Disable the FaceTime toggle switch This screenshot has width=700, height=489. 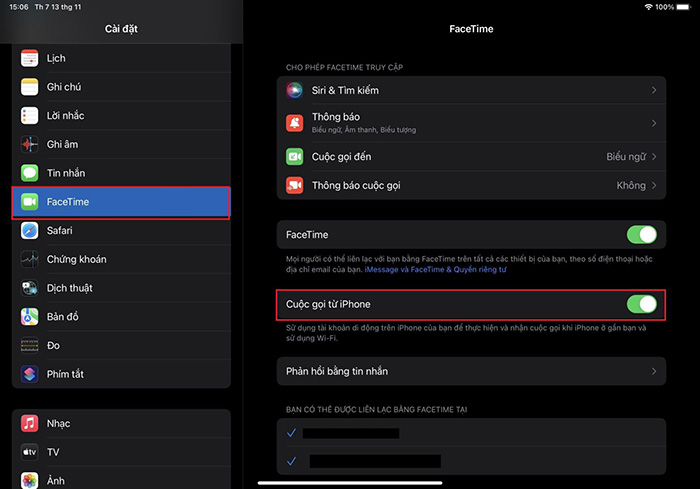641,235
